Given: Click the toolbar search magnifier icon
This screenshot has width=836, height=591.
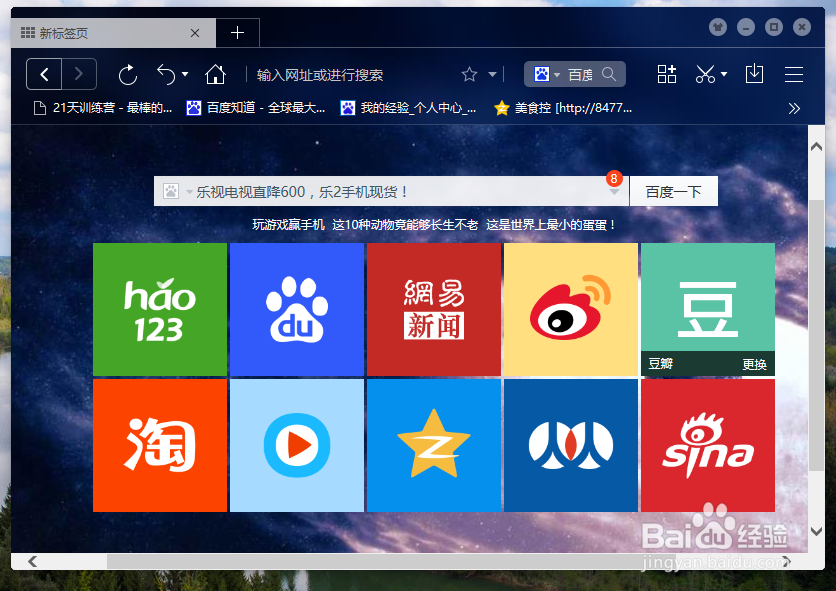Looking at the screenshot, I should click(609, 74).
